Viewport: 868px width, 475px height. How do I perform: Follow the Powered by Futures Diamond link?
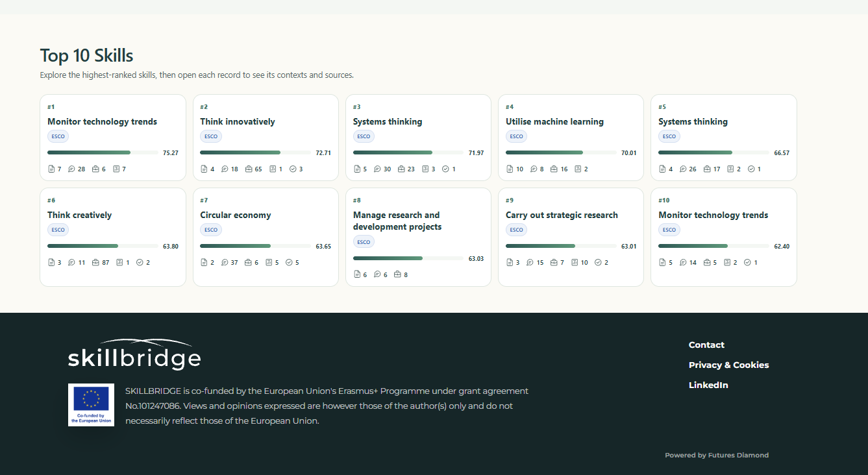tap(717, 455)
